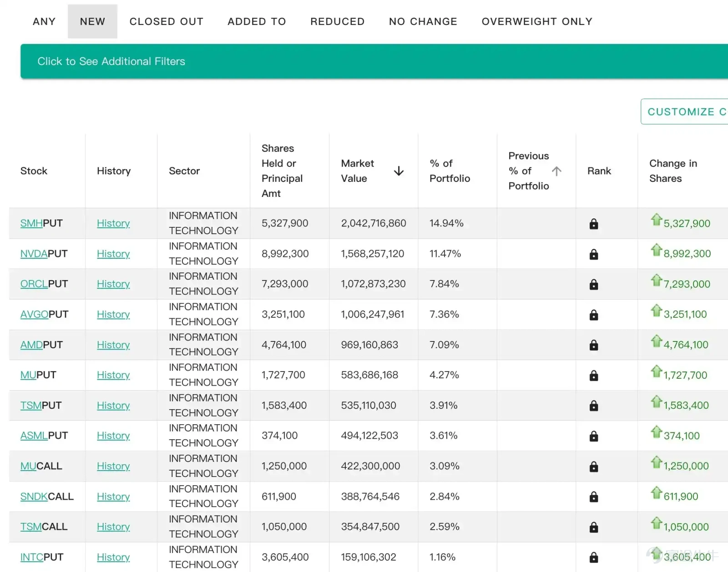Expand Click to See Additional Filters bar
Screen dimensions: 728x572
[374, 61]
